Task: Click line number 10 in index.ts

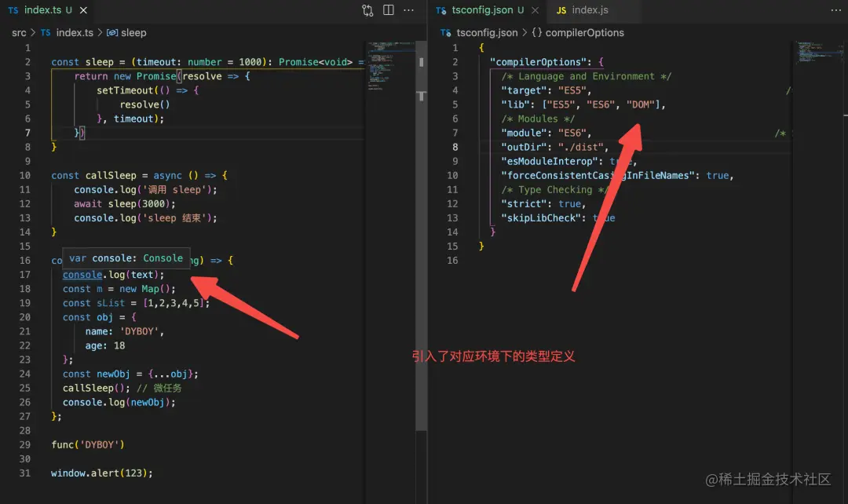Action: (x=25, y=175)
